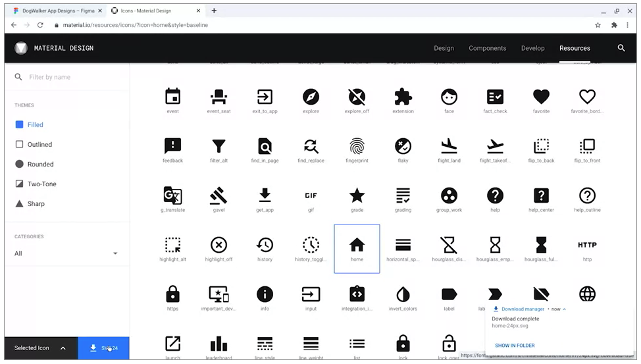The height and width of the screenshot is (364, 641).
Task: Select the explore compass icon
Action: coord(311,97)
